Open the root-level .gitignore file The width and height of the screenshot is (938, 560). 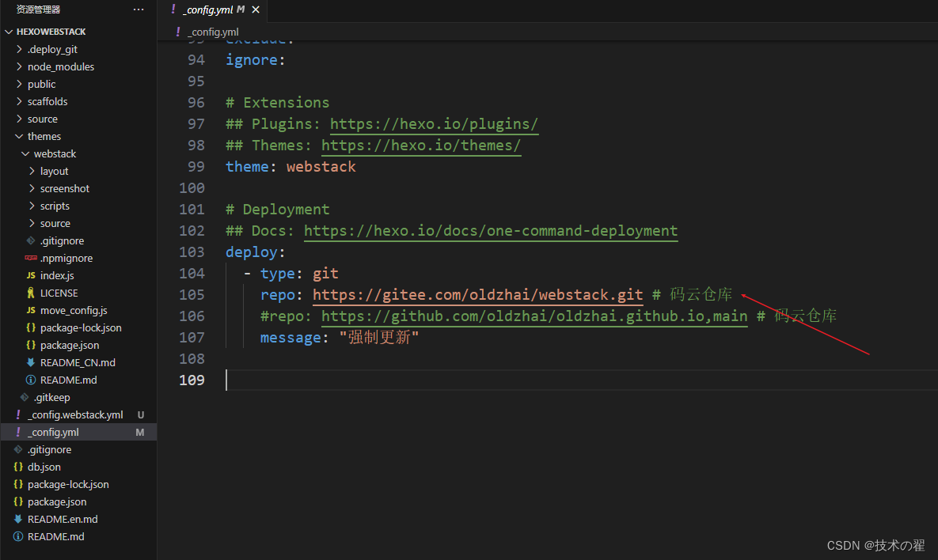[x=49, y=449]
